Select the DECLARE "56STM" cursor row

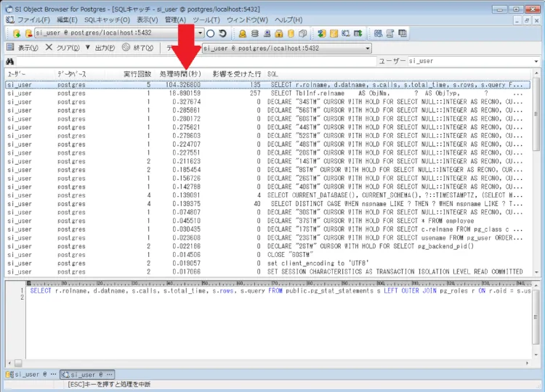267,110
